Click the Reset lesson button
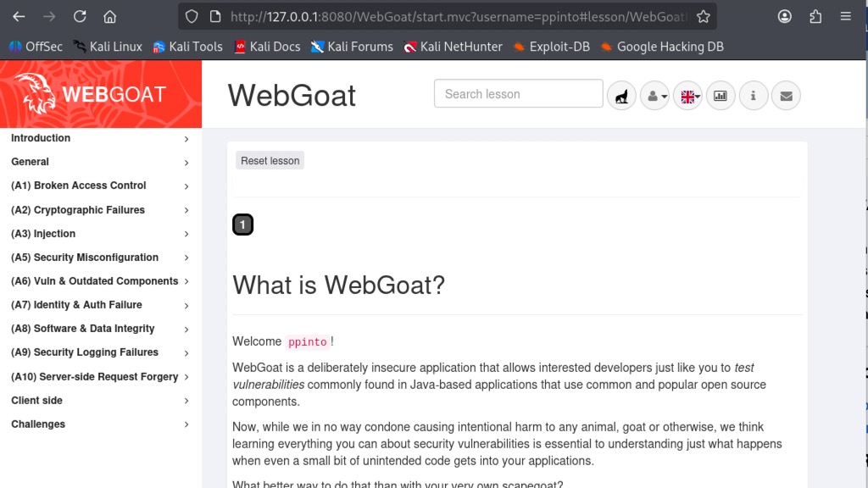 (270, 161)
